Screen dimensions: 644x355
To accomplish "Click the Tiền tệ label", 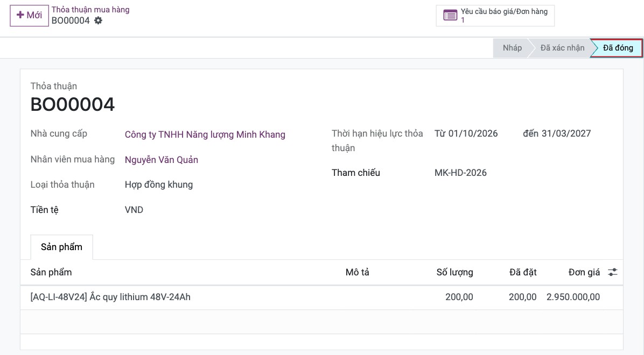I will (x=44, y=210).
